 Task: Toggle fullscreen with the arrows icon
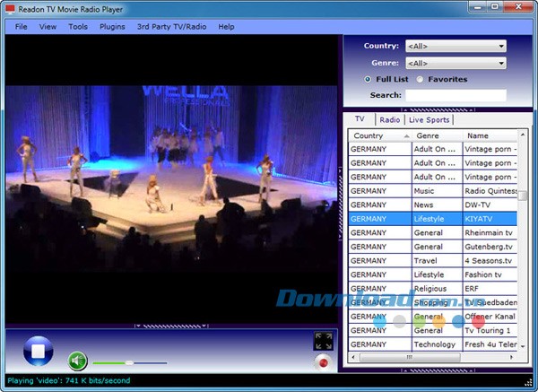pyautogui.click(x=323, y=341)
